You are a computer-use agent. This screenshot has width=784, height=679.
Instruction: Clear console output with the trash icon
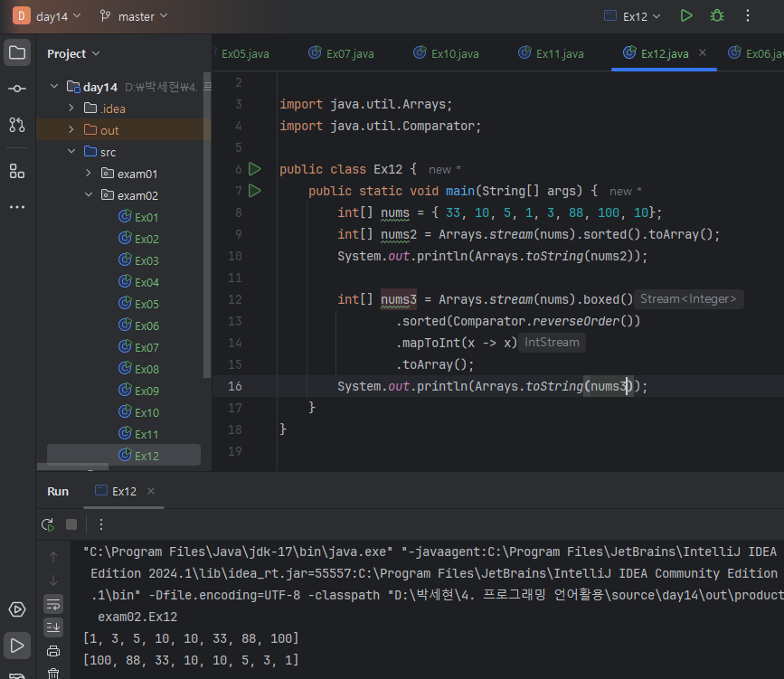53,674
